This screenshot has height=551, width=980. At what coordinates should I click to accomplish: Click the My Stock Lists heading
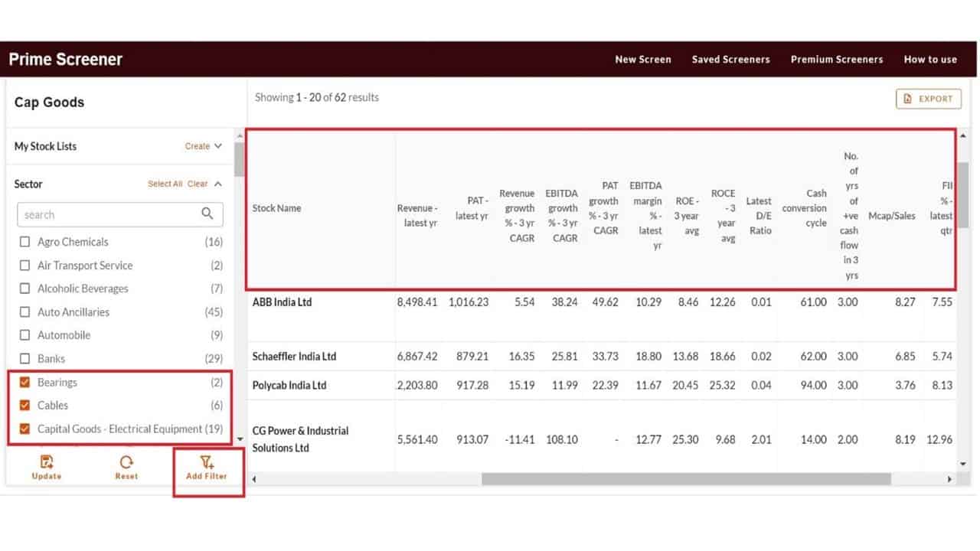[x=45, y=146]
